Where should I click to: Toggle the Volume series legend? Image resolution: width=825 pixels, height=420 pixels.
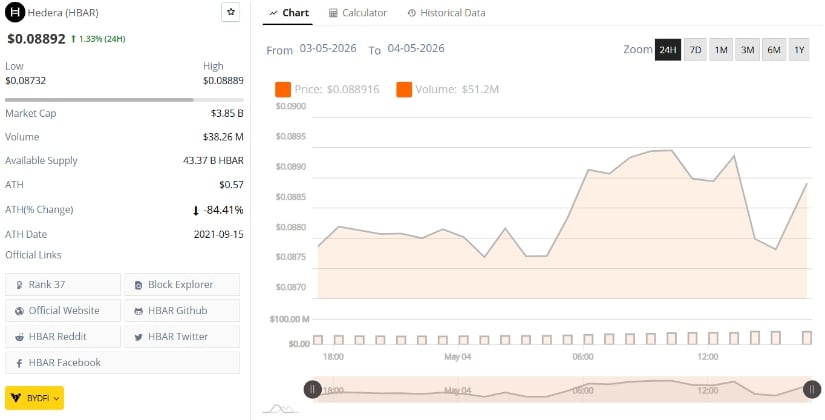(447, 89)
